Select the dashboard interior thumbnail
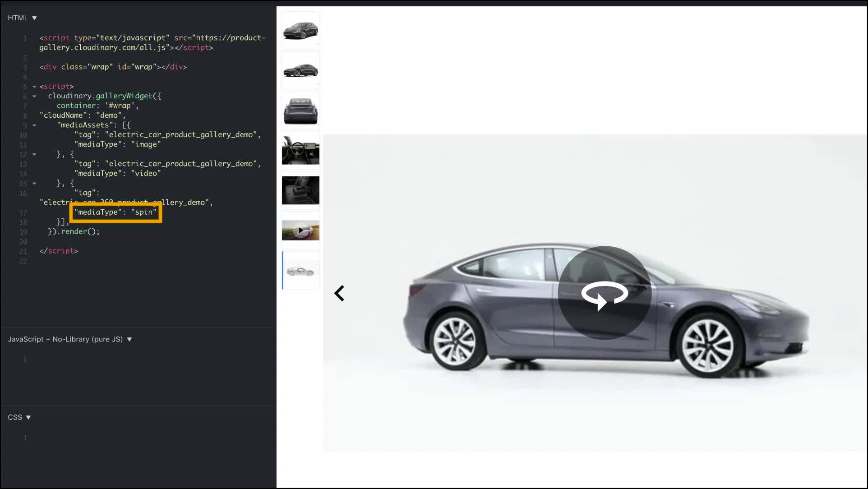This screenshot has height=489, width=868. 300,150
